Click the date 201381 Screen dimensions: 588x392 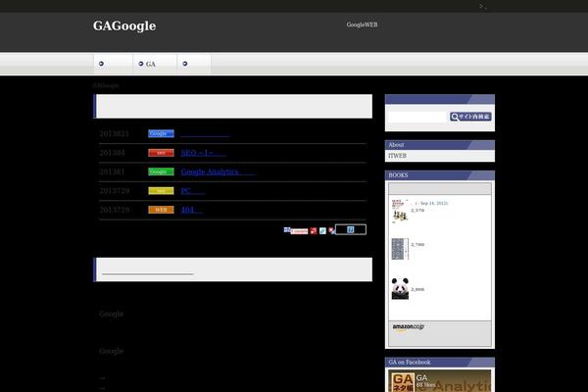coord(112,171)
